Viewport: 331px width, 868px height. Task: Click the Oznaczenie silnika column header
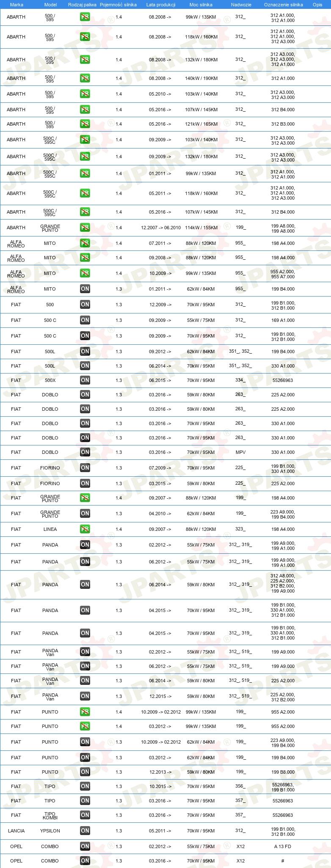click(284, 5)
